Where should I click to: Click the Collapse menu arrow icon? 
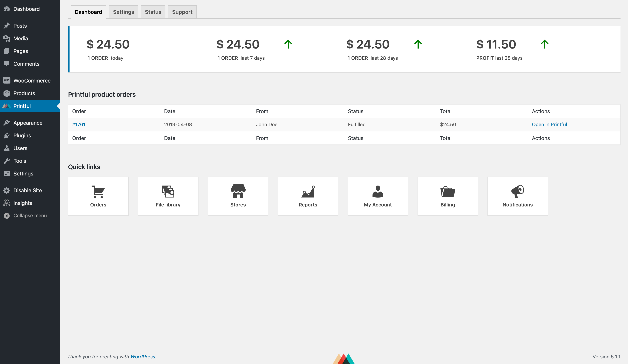[7, 216]
